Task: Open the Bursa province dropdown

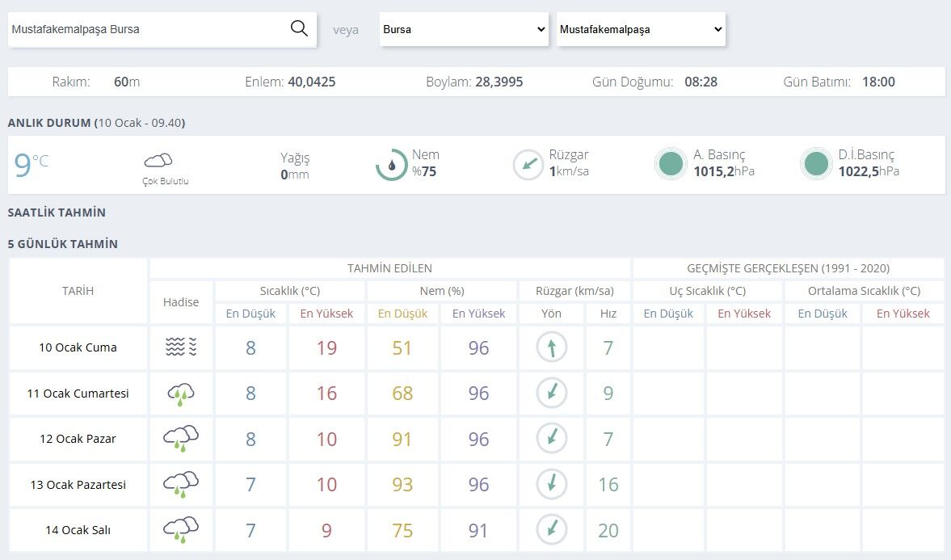Action: [x=463, y=29]
